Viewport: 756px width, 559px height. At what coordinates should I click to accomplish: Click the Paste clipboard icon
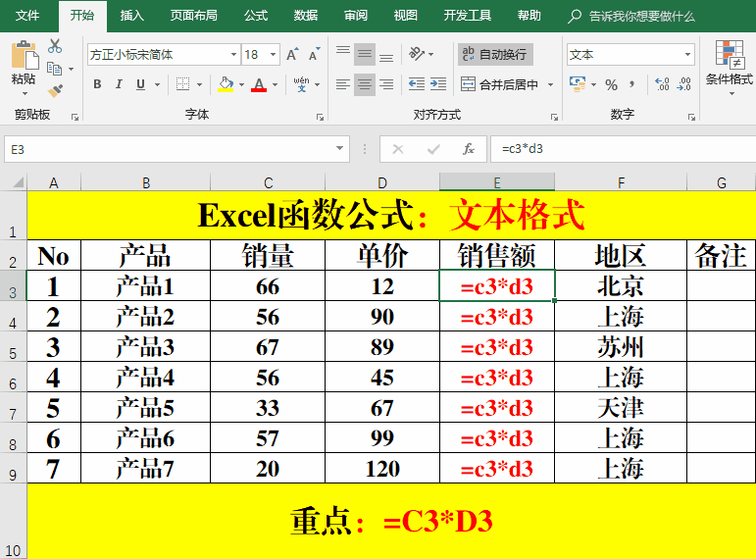pyautogui.click(x=25, y=55)
